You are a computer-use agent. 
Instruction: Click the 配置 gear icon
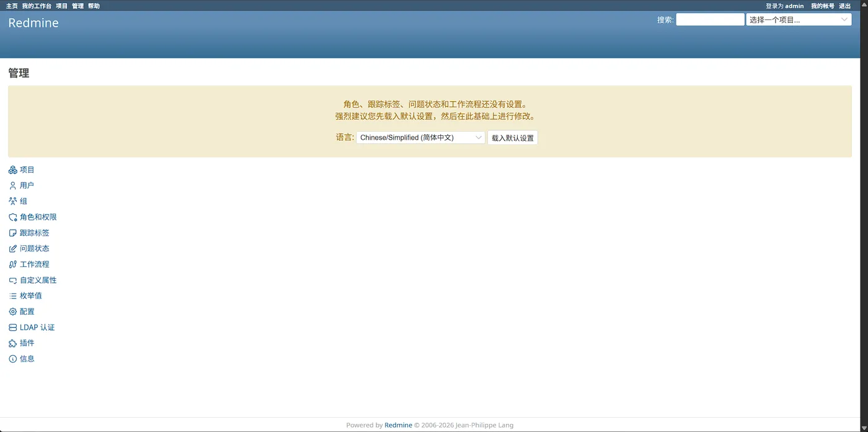coord(12,312)
